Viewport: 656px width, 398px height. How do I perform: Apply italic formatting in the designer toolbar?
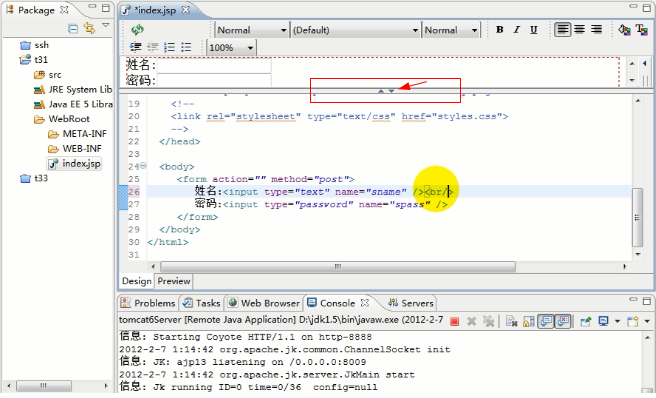point(517,30)
